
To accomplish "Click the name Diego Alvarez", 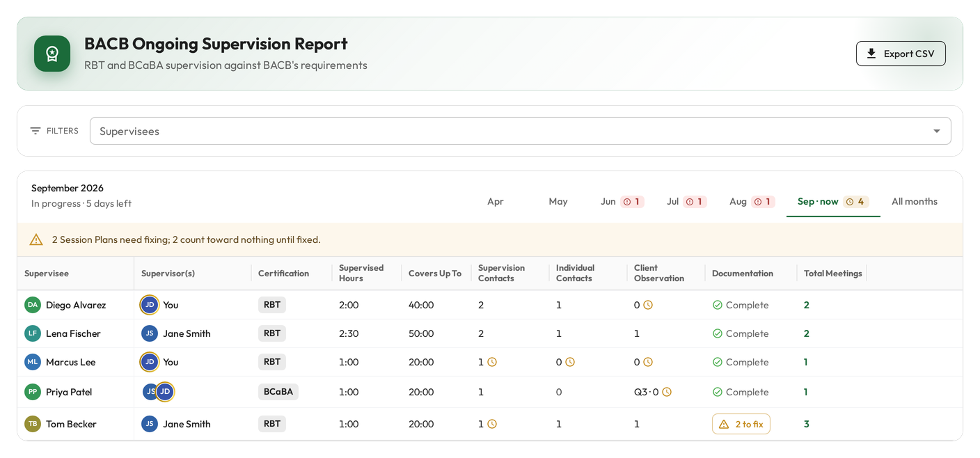I will tap(76, 305).
